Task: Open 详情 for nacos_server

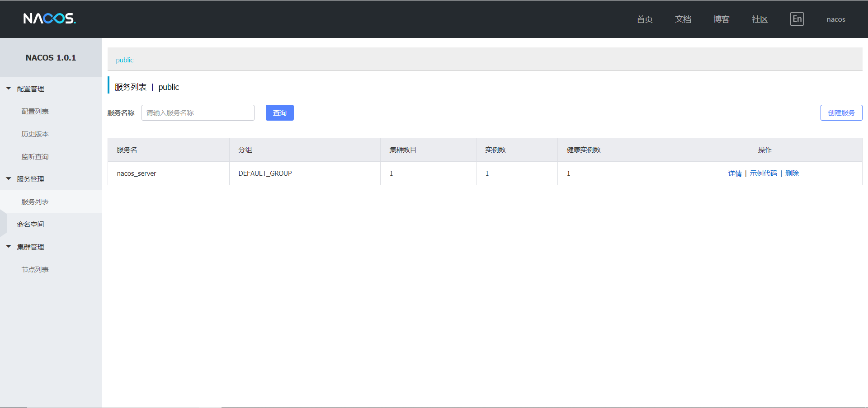Action: 735,174
